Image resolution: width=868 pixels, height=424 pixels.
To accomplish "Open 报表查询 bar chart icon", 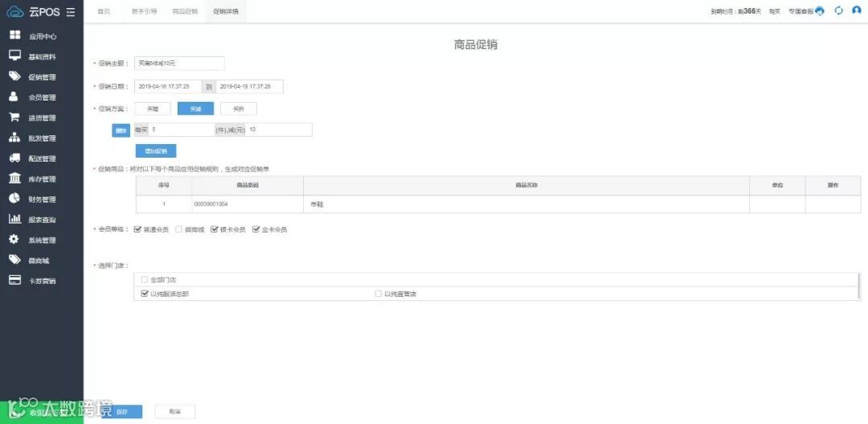I will 15,219.
